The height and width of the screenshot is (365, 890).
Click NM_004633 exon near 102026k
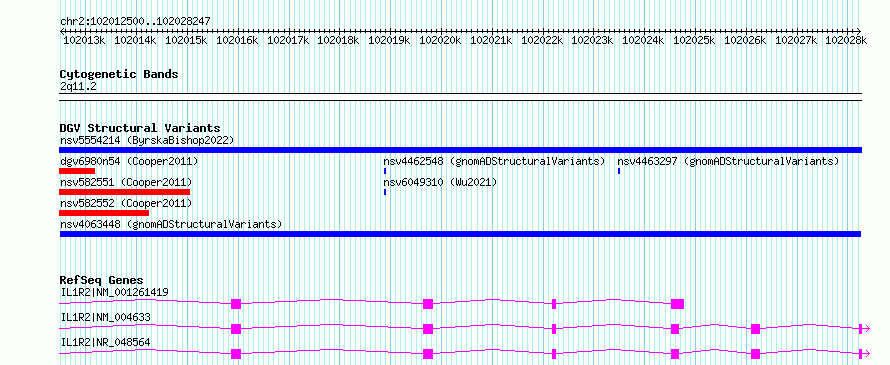tap(755, 329)
